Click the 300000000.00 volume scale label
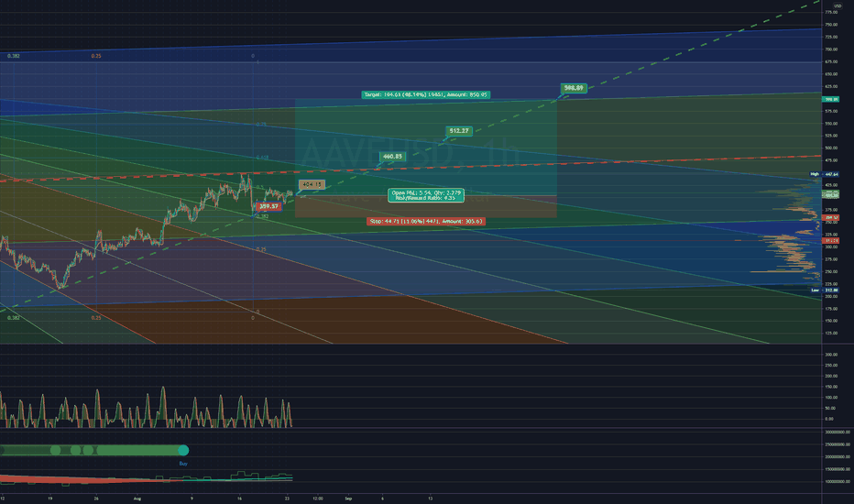The height and width of the screenshot is (504, 854). [x=838, y=433]
